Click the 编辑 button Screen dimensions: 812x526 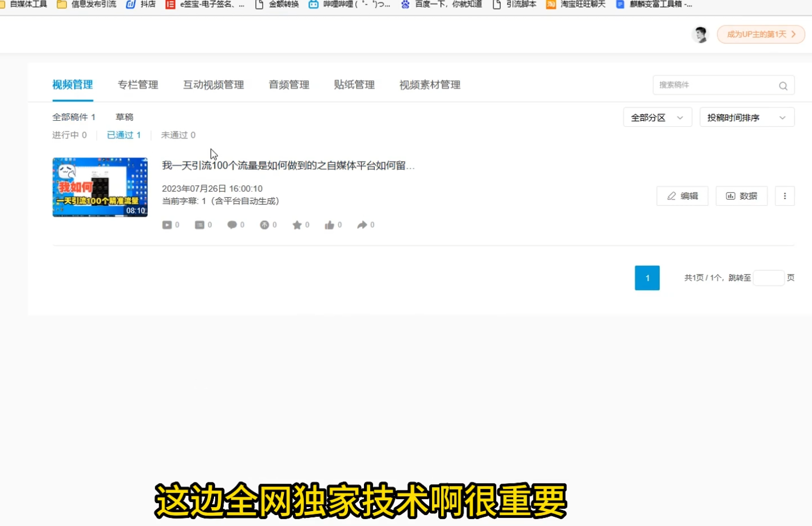tap(682, 196)
